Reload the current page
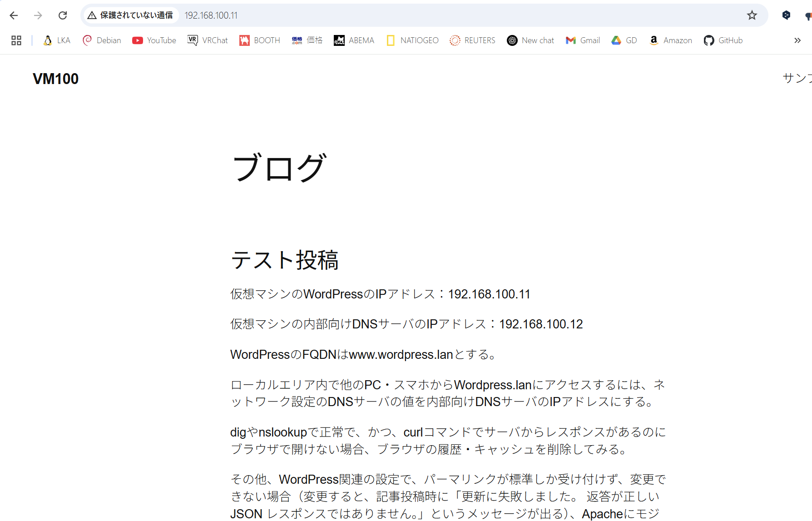The height and width of the screenshot is (521, 812). pyautogui.click(x=63, y=15)
